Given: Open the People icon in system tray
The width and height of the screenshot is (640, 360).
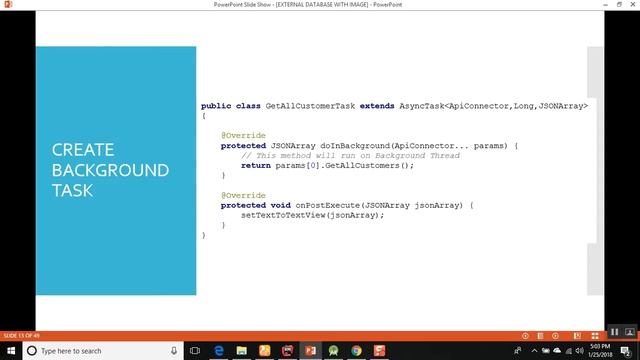Looking at the screenshot, I should pyautogui.click(x=518, y=351).
